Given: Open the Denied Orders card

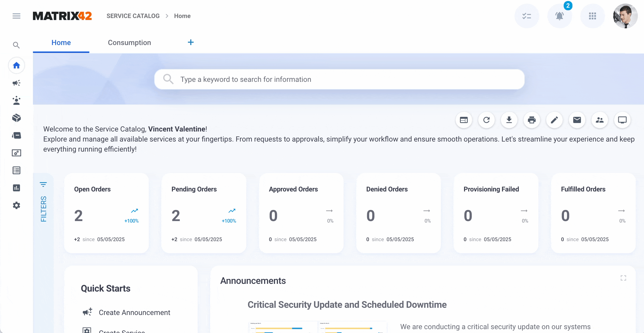Looking at the screenshot, I should pos(398,213).
